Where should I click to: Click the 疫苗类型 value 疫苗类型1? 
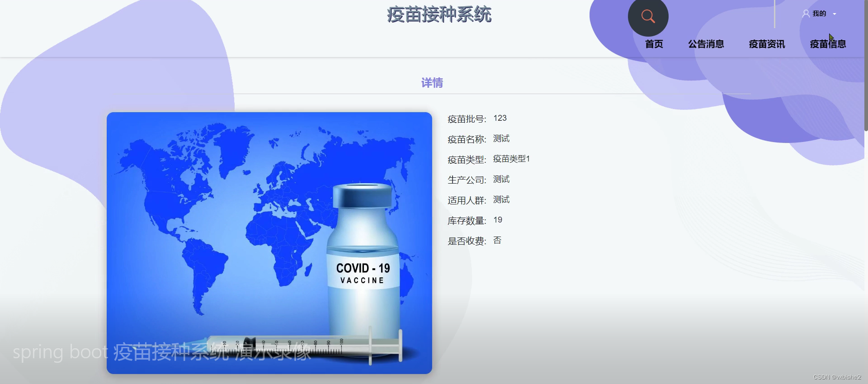click(x=511, y=159)
